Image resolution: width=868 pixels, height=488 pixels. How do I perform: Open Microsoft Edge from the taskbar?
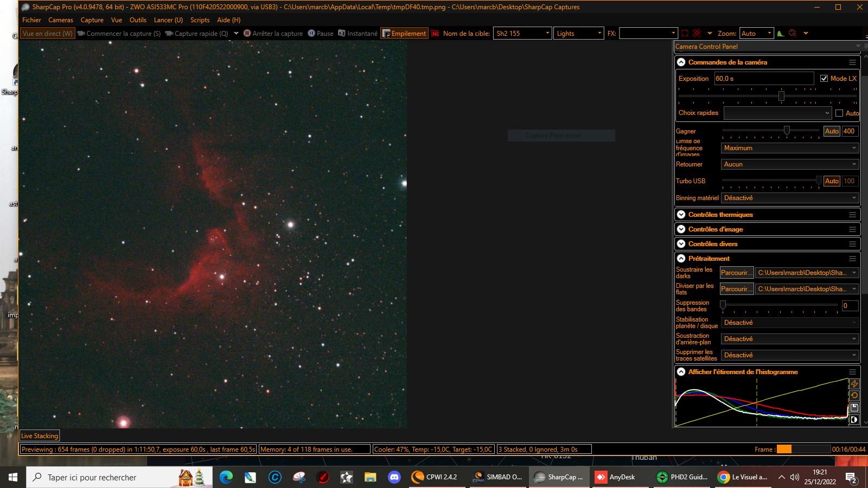226,477
